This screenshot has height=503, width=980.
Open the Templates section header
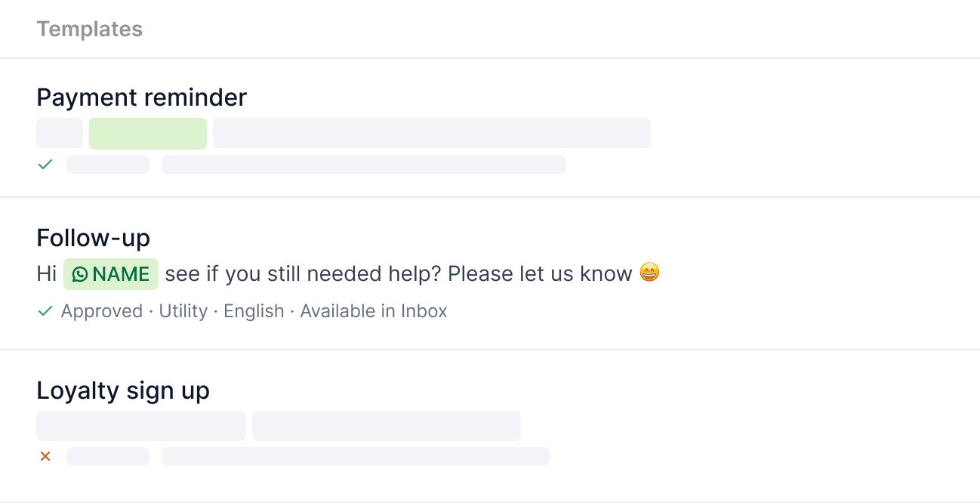tap(89, 29)
